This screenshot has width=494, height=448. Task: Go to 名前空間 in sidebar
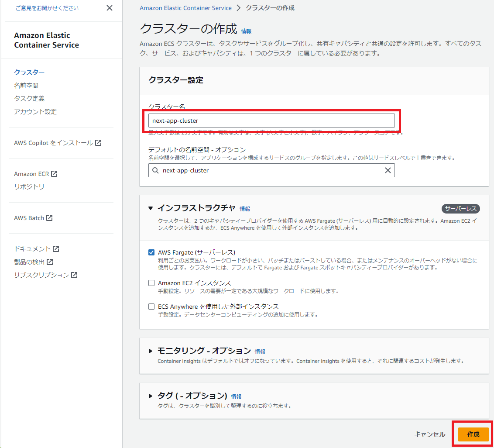coord(26,86)
